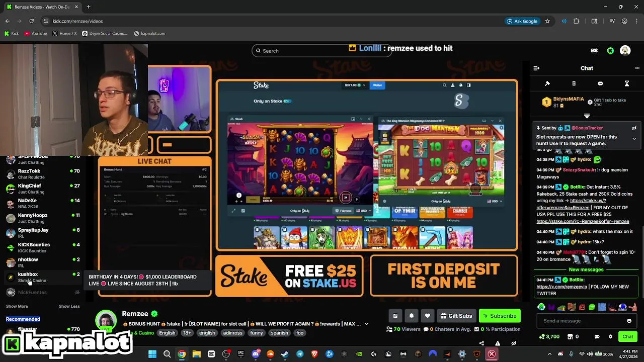Viewport: 644px width, 362px height.
Task: Open the emoji picker in message box
Action: 629,321
